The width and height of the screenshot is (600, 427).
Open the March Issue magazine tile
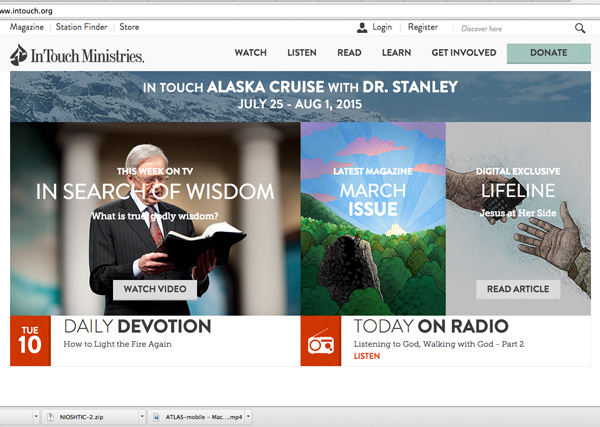[x=373, y=218]
